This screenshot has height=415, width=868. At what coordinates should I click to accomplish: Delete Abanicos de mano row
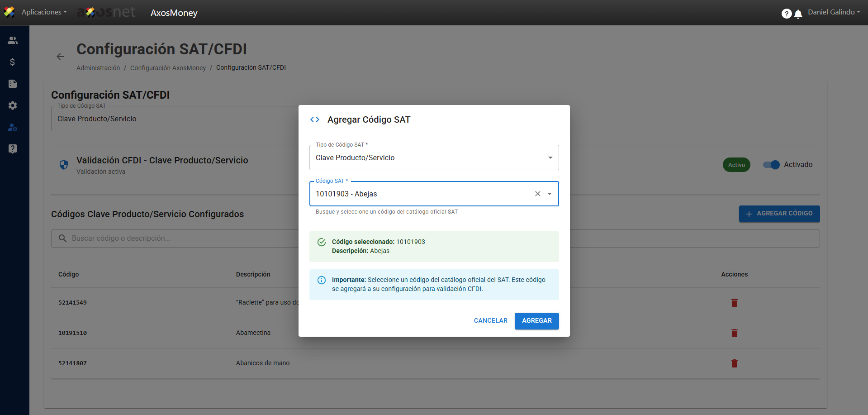[734, 363]
